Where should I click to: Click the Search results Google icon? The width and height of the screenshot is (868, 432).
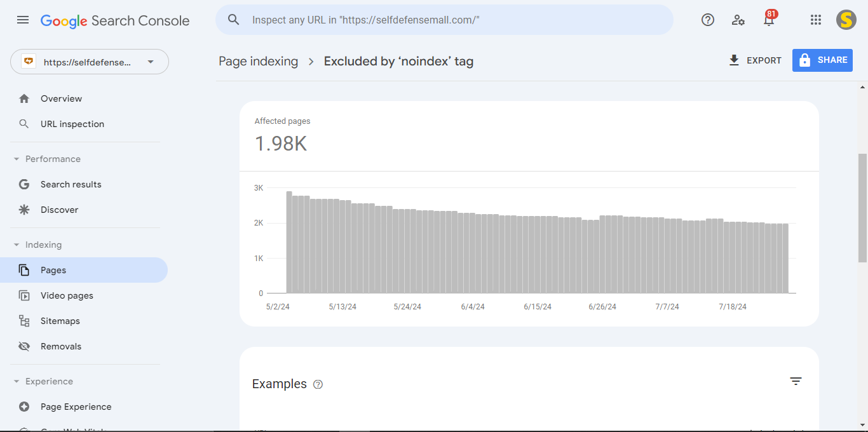click(24, 184)
